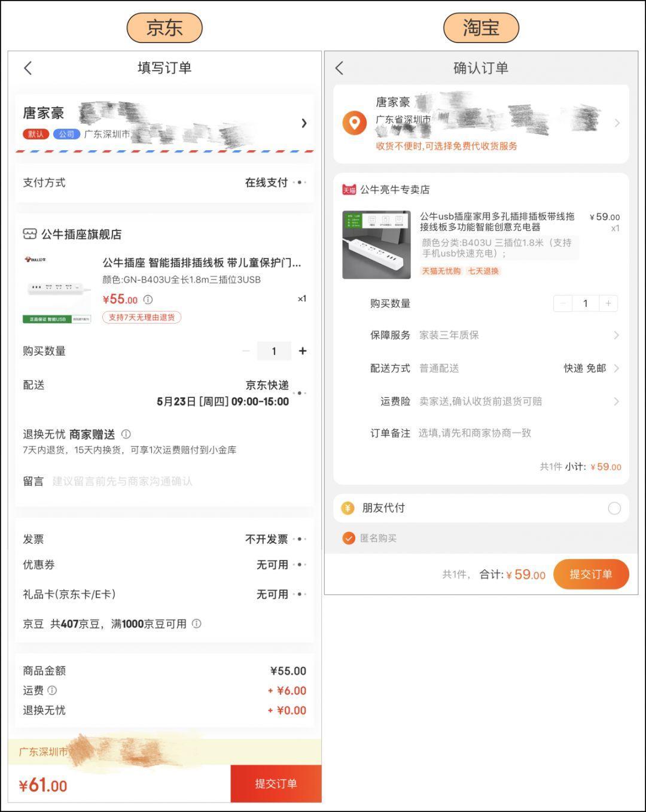The height and width of the screenshot is (812, 646).
Task: Tap the 天猫 logo beside 公牛亮牛专卖店
Action: pos(349,190)
